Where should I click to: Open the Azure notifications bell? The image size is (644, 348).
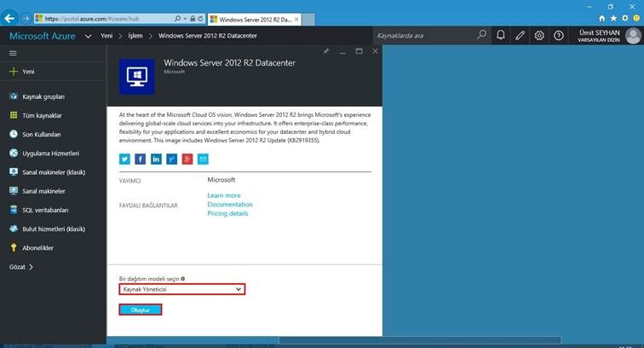click(x=500, y=35)
